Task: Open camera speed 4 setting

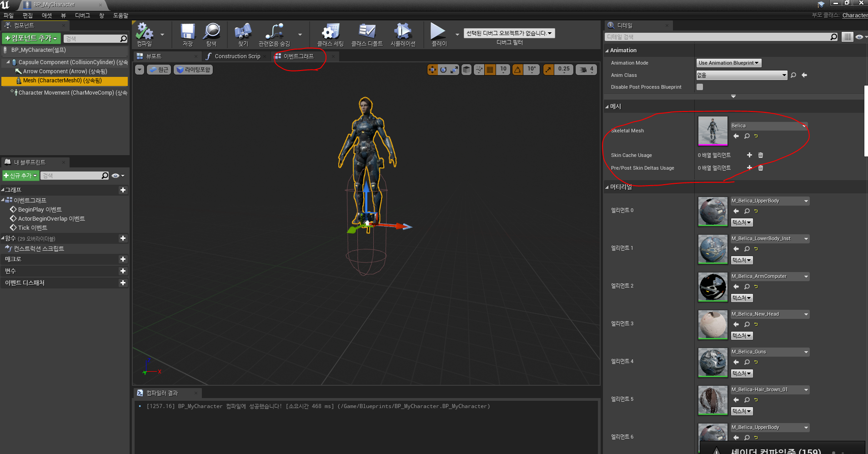Action: pyautogui.click(x=587, y=70)
